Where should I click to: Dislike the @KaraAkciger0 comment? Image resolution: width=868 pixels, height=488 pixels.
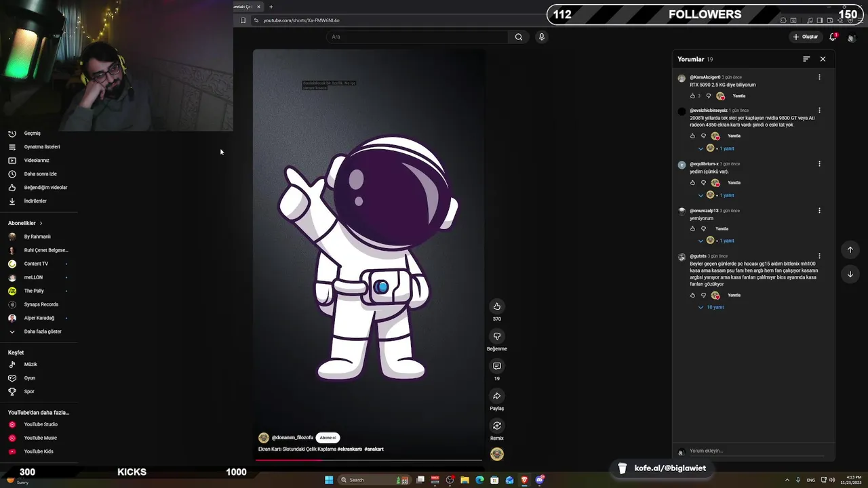[x=709, y=96]
